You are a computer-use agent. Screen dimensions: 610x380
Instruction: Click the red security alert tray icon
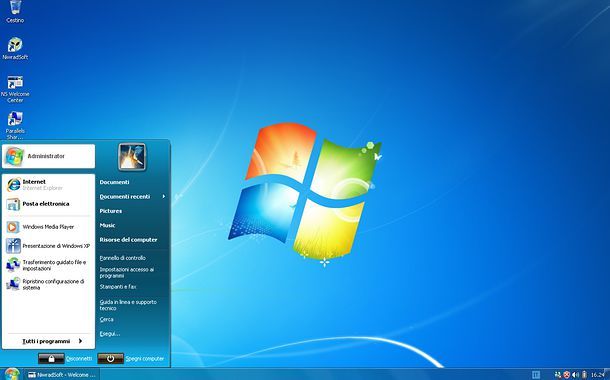pos(566,375)
